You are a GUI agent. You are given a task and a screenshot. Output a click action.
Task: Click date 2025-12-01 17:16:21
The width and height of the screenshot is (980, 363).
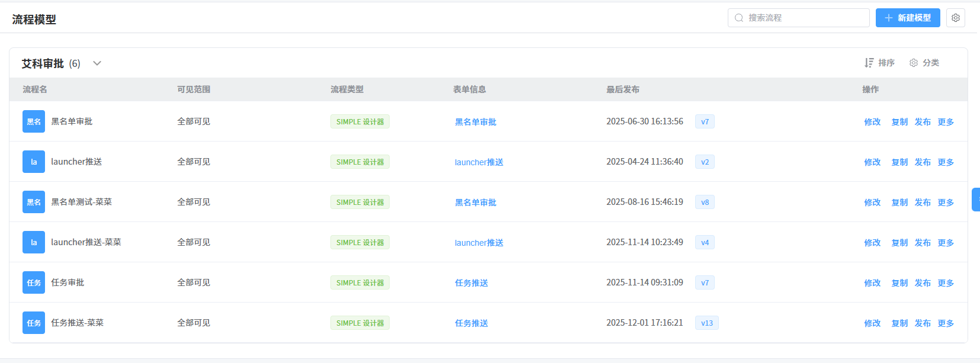pos(645,323)
